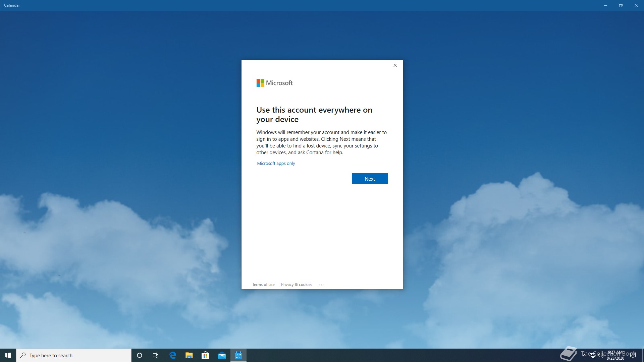Expand the three-dots more options in dialog footer
Viewport: 644px width, 362px height.
click(321, 285)
